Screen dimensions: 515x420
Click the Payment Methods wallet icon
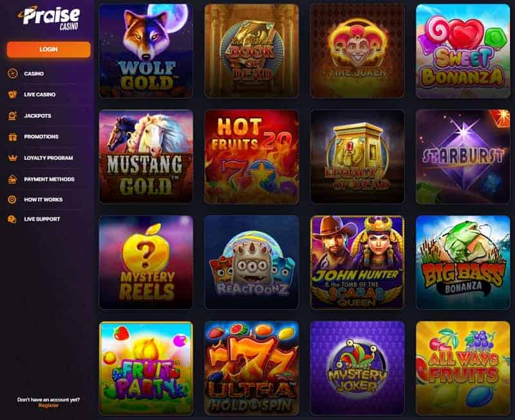pos(12,179)
